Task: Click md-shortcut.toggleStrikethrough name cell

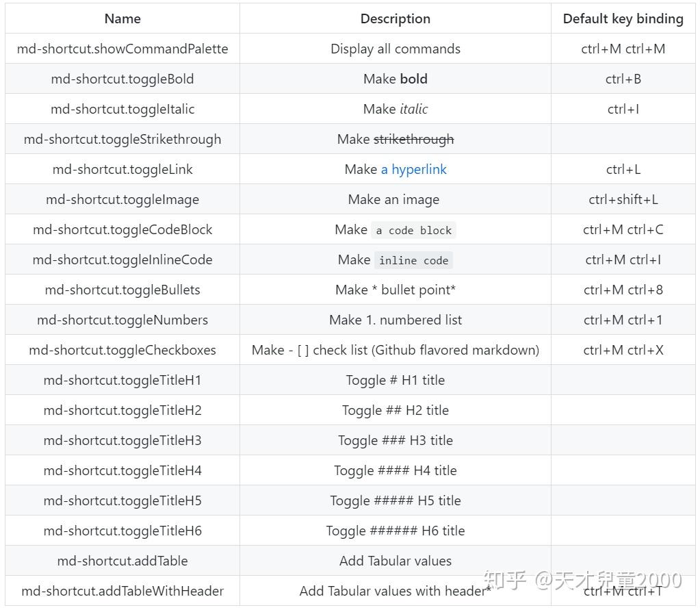Action: tap(122, 139)
